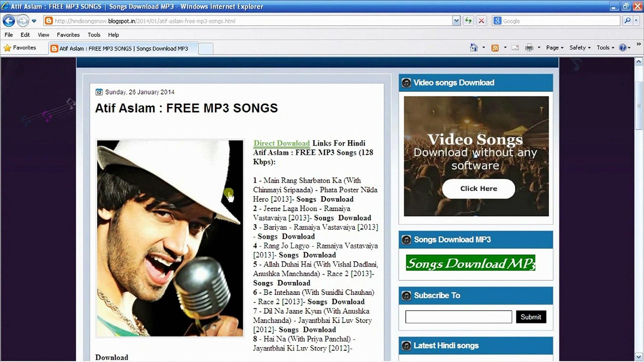Open the View menu
The height and width of the screenshot is (362, 644).
(x=43, y=35)
